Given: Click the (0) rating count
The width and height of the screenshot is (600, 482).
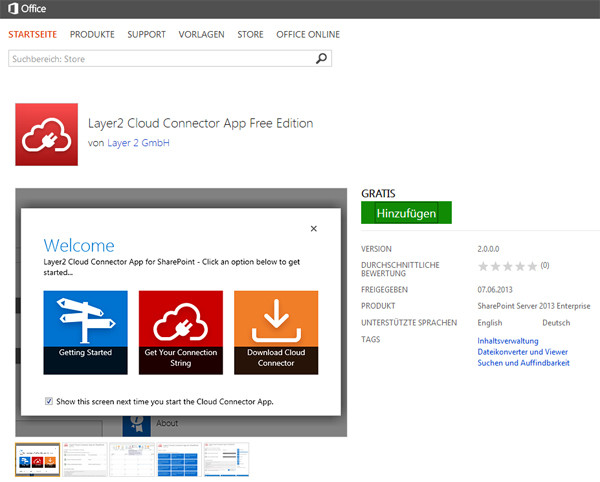Looking at the screenshot, I should click(x=545, y=265).
